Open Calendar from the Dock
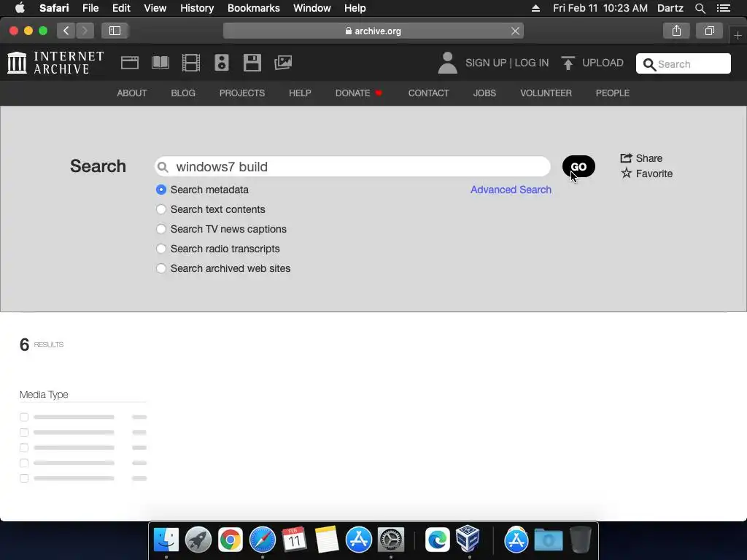Screen dimensions: 747x560 pos(294,540)
